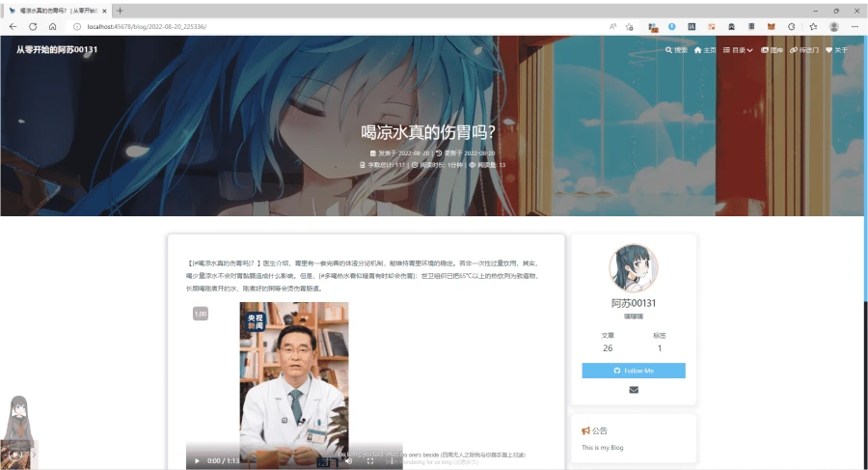The width and height of the screenshot is (868, 470).
Task: Click the blue lightning bolt extension icon
Action: tap(672, 27)
